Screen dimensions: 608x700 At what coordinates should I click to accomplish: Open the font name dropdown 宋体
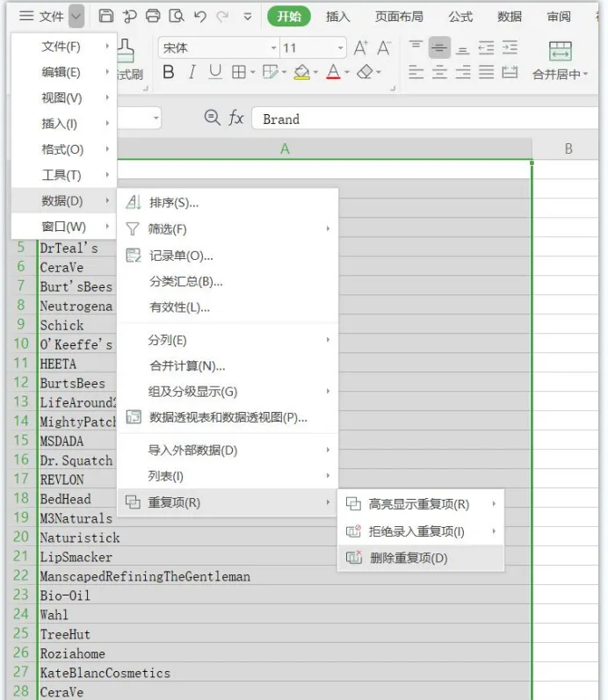[x=273, y=47]
